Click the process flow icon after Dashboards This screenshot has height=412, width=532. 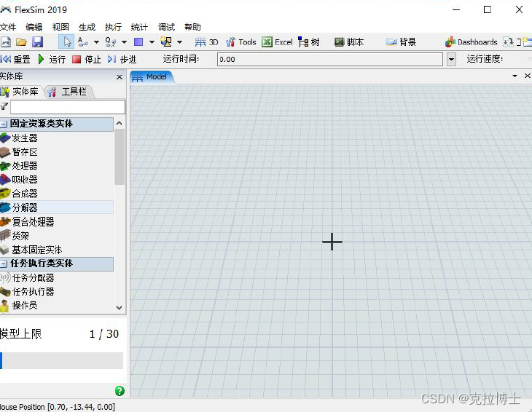(508, 42)
